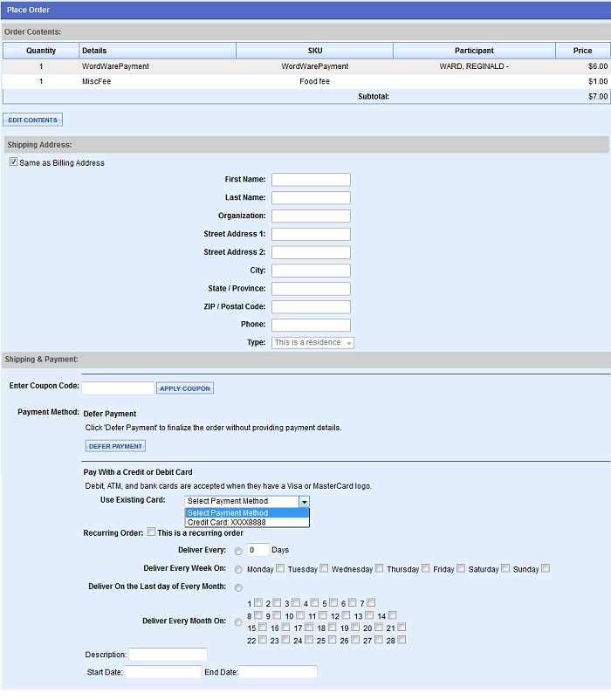Viewport: 611px width, 700px height.
Task: Click the $6.00 price cell
Action: point(598,66)
